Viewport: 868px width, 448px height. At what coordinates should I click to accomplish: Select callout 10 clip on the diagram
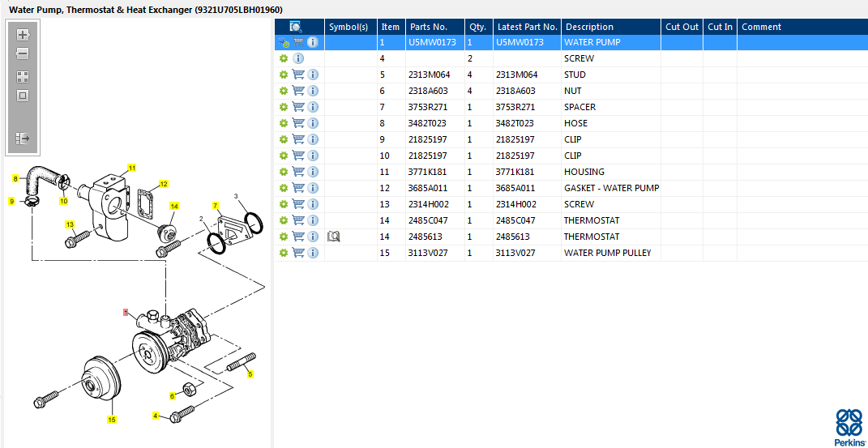click(64, 201)
